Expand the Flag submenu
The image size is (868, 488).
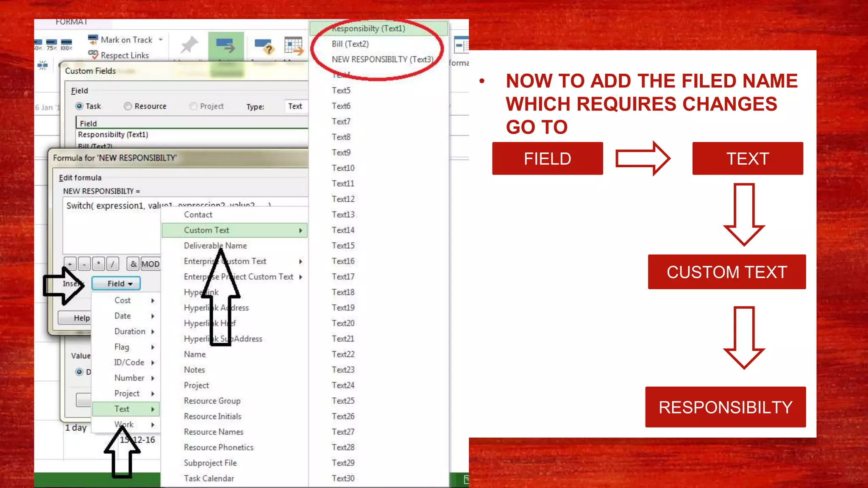pos(126,347)
